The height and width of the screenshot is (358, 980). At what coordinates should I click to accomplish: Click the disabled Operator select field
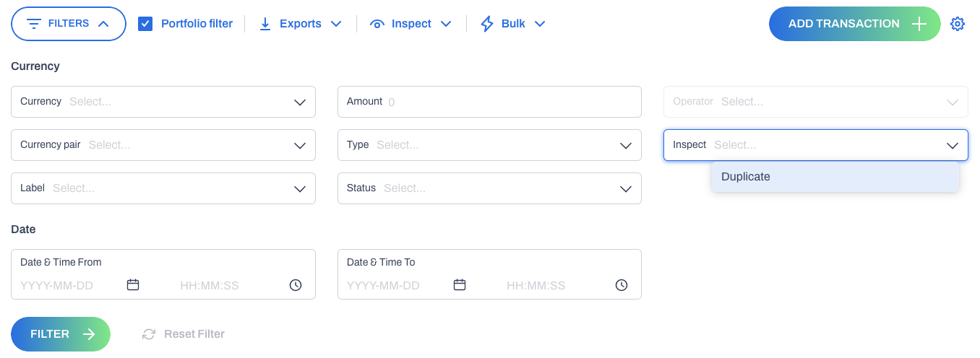point(816,102)
